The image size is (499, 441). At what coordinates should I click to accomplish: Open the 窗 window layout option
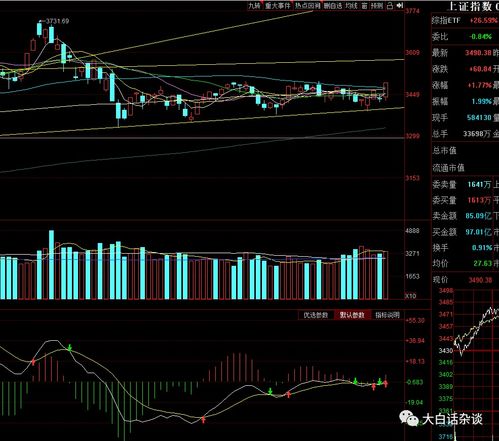[x=364, y=6]
